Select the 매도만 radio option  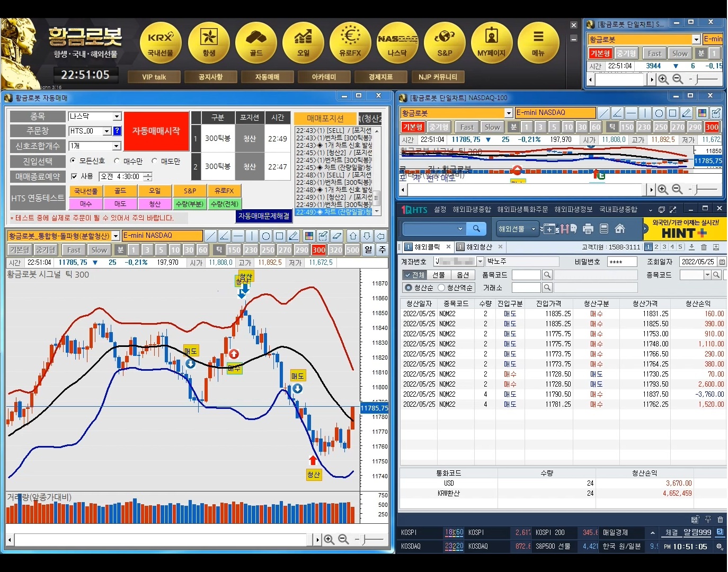click(155, 160)
